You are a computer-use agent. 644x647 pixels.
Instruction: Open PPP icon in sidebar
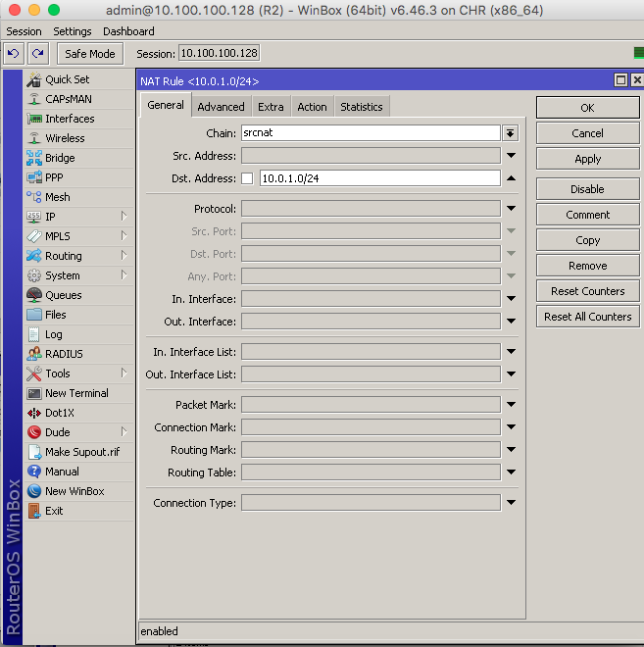click(x=34, y=177)
